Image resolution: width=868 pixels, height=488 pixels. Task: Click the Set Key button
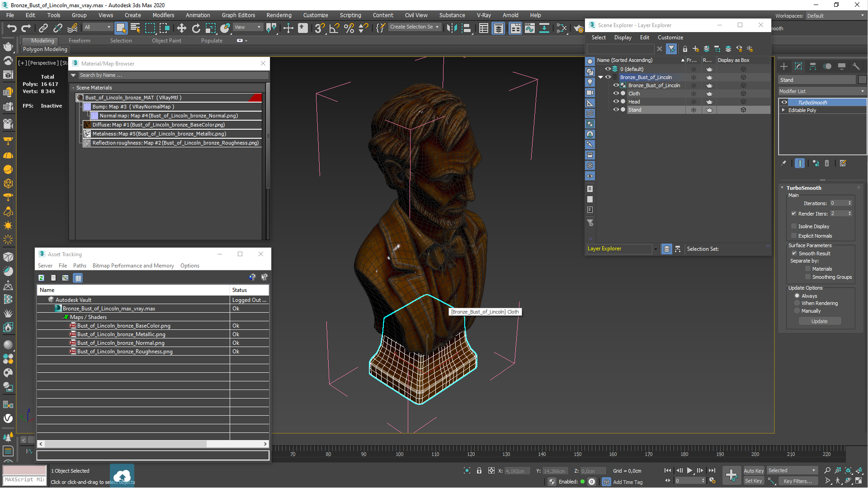click(754, 481)
